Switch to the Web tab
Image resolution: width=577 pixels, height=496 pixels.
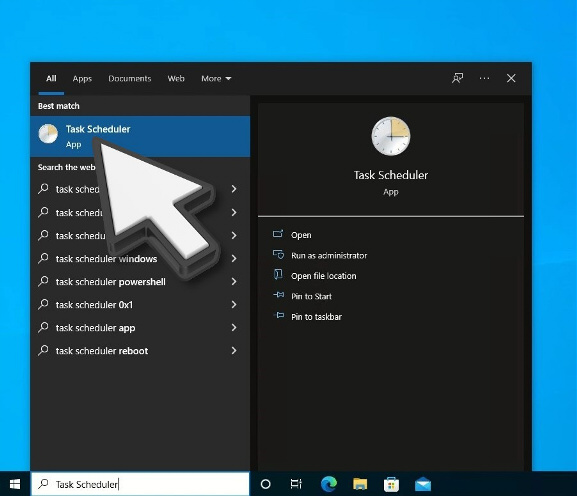[x=176, y=78]
